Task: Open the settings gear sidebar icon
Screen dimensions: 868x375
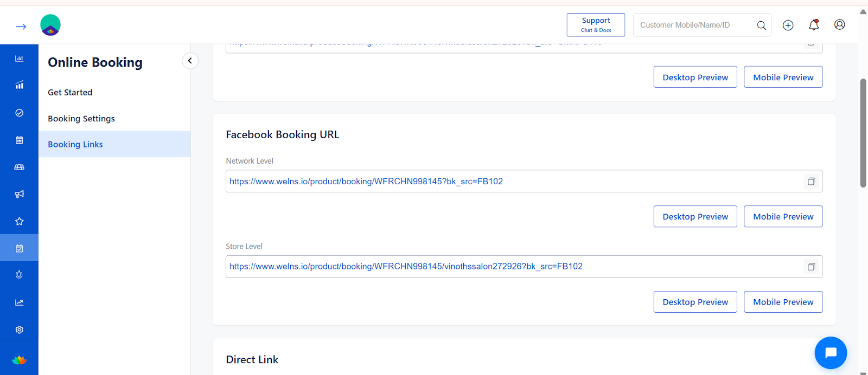Action: coord(20,329)
